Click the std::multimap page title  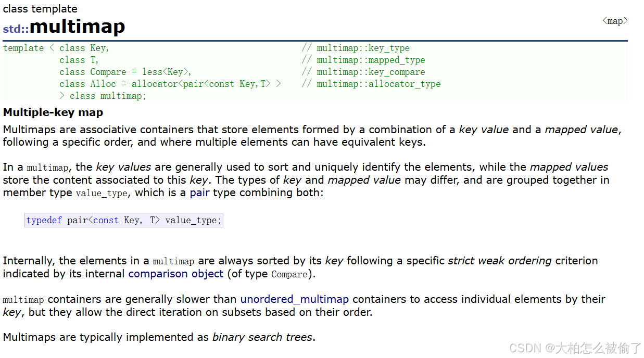[x=64, y=26]
